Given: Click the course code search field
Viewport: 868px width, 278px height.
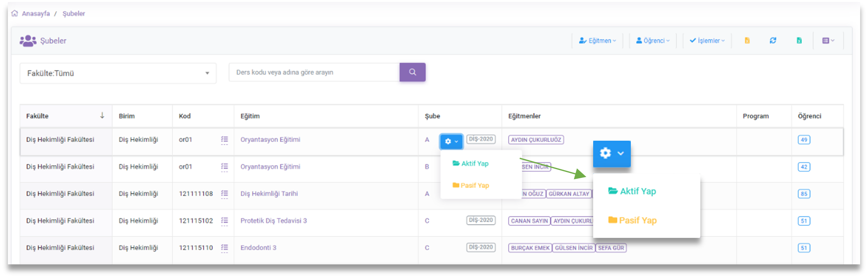Looking at the screenshot, I should 314,72.
